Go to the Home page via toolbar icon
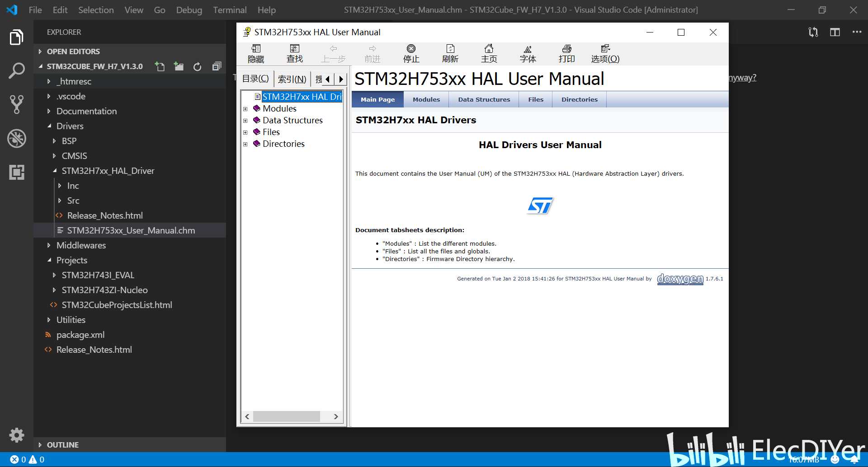Screen dimensions: 868x467 click(x=489, y=53)
